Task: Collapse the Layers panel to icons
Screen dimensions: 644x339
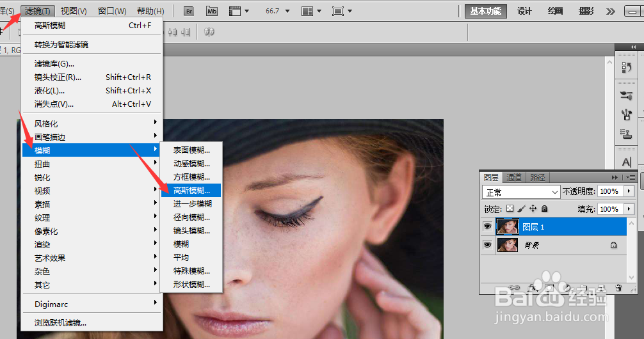Action: 615,177
